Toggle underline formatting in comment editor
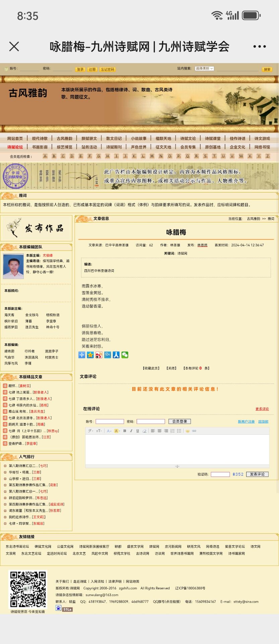The height and width of the screenshot is (644, 279). tap(137, 431)
